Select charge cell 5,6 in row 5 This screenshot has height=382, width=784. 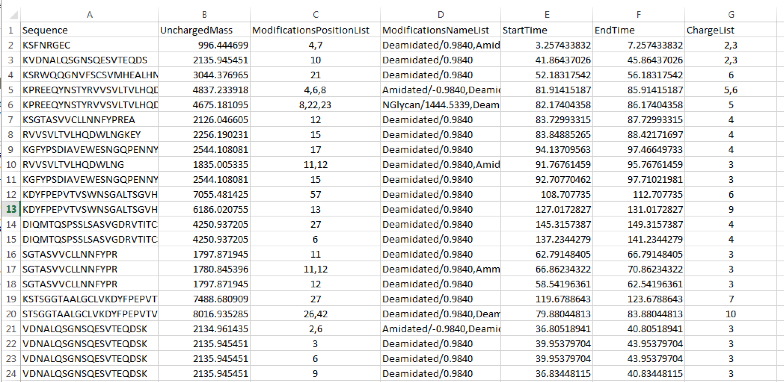730,90
